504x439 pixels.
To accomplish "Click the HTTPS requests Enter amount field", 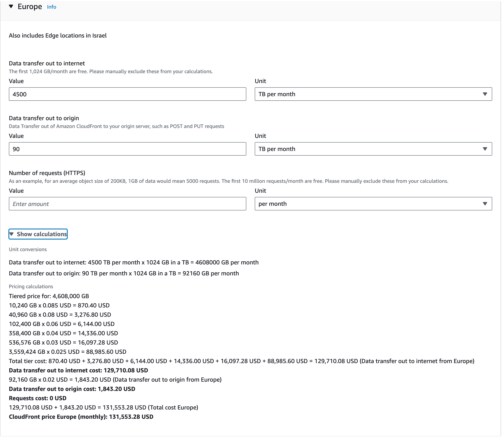I will pyautogui.click(x=127, y=204).
